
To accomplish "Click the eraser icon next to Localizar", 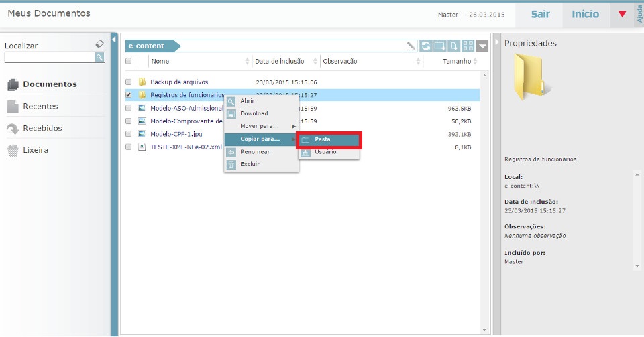I will tap(100, 44).
